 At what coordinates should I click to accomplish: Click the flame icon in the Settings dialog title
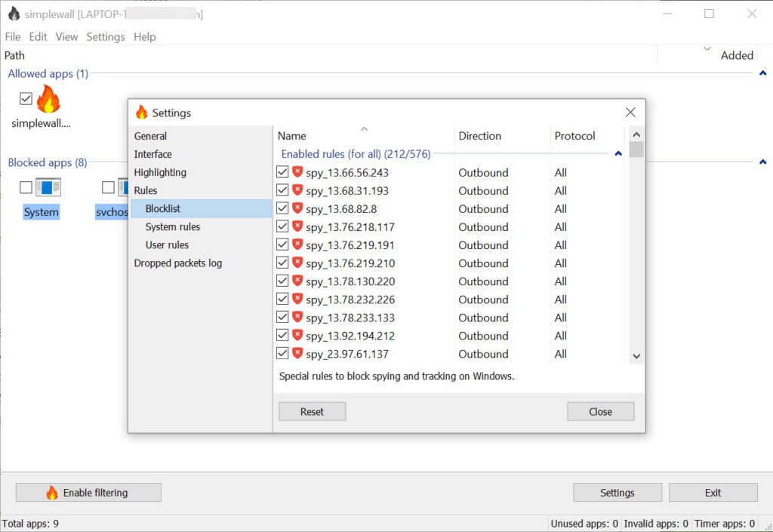[141, 112]
